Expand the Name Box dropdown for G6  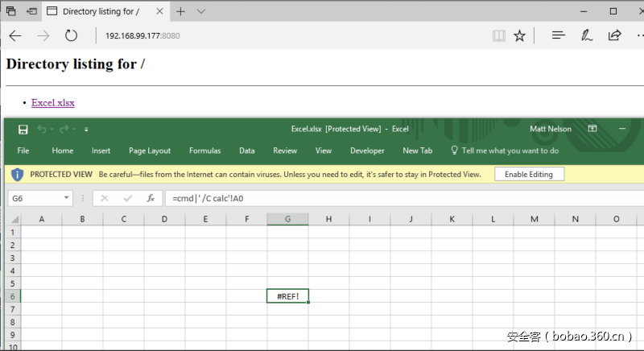tap(67, 198)
